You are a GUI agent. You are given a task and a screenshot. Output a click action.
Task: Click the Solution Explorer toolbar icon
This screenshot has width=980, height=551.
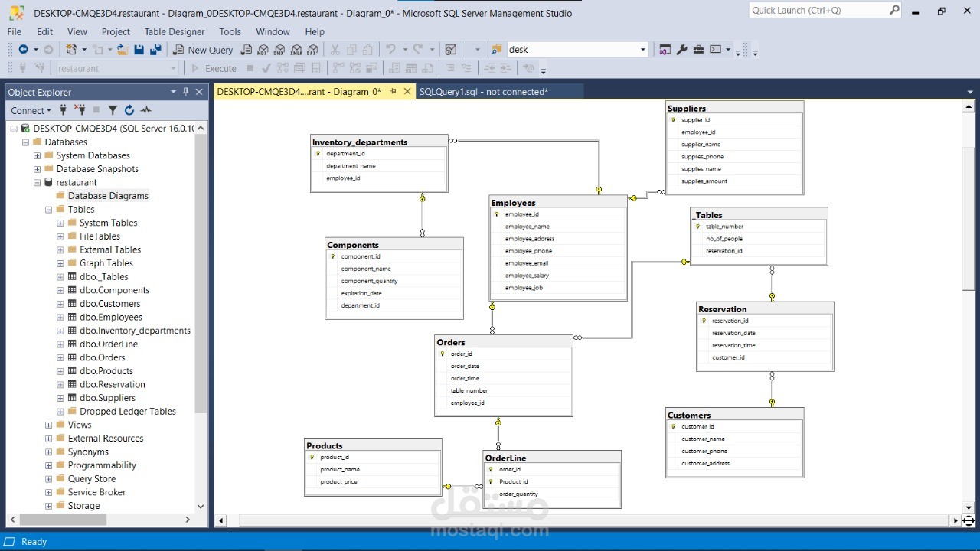point(665,50)
